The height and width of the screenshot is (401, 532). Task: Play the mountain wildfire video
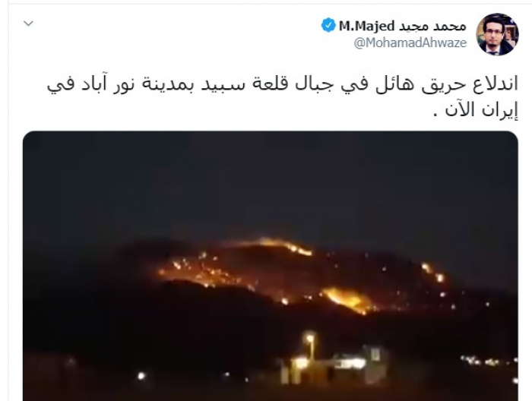point(271,266)
